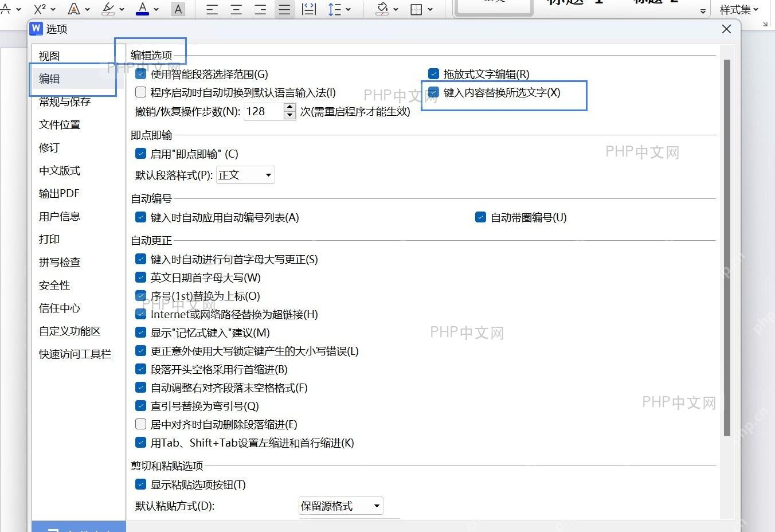Select the justify alignment icon
This screenshot has height=532, width=775.
point(284,9)
